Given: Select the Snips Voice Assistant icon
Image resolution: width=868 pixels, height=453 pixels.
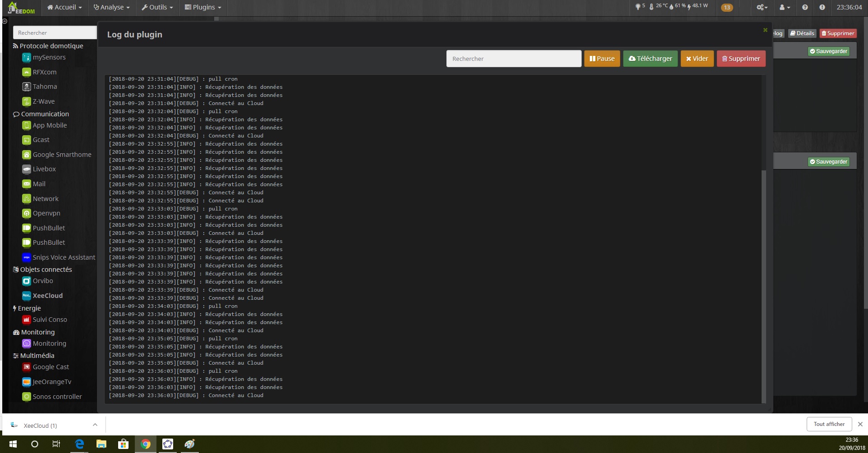Looking at the screenshot, I should point(27,257).
